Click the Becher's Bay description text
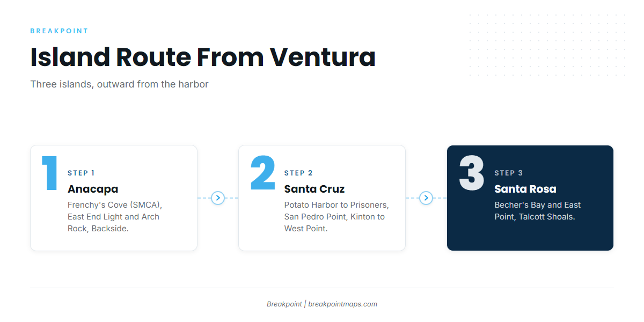This screenshot has height=322, width=644. [x=538, y=211]
